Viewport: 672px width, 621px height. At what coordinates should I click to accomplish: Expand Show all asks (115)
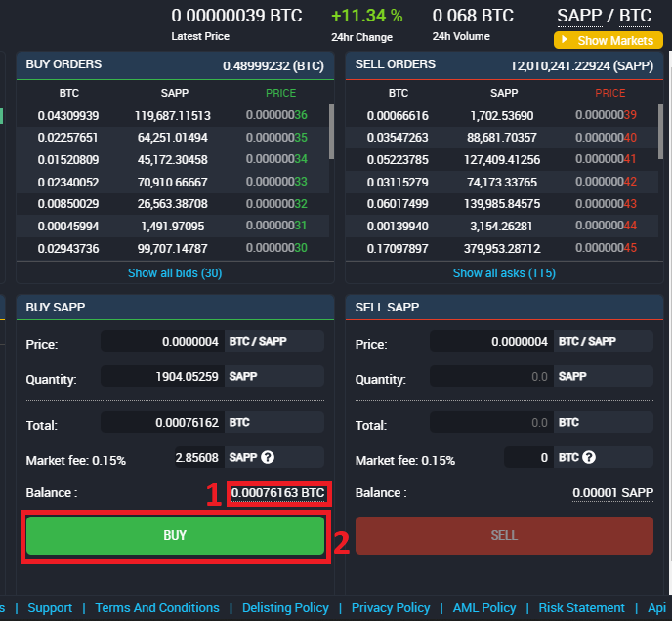click(x=504, y=273)
